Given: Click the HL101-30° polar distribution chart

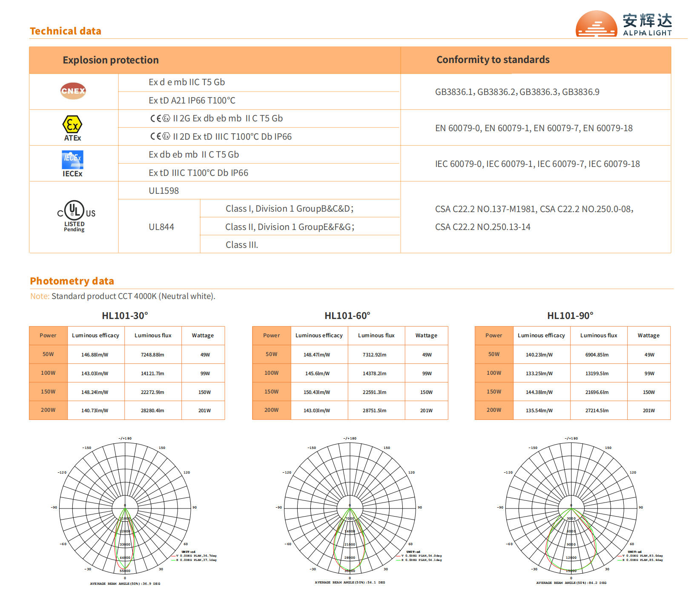Looking at the screenshot, I should [125, 508].
